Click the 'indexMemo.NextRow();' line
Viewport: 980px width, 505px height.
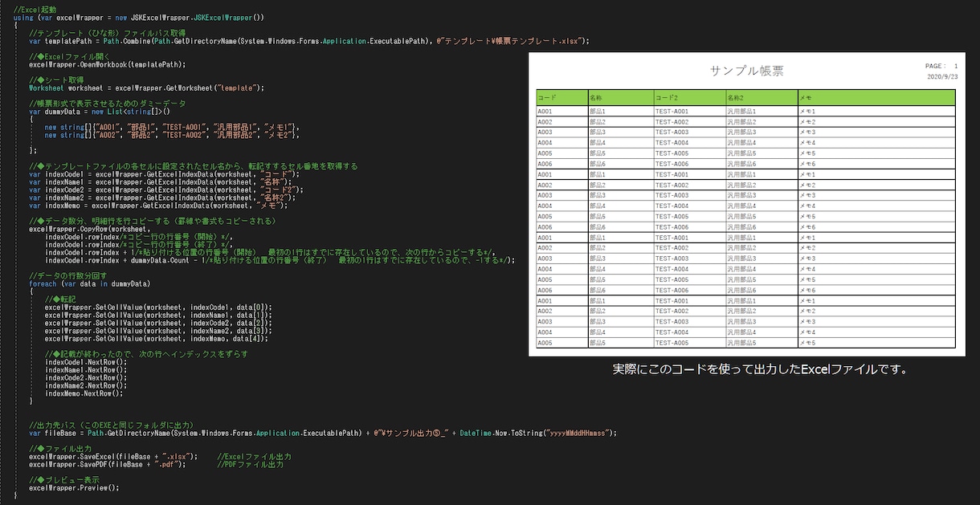click(84, 393)
